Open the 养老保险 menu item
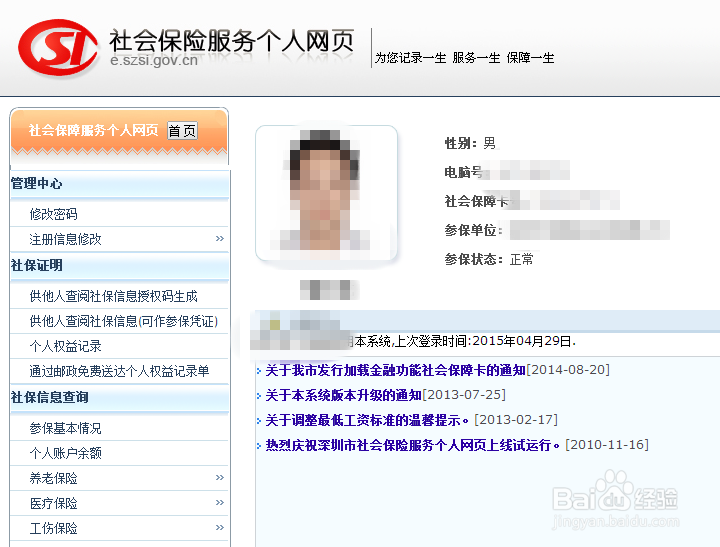 coord(53,478)
